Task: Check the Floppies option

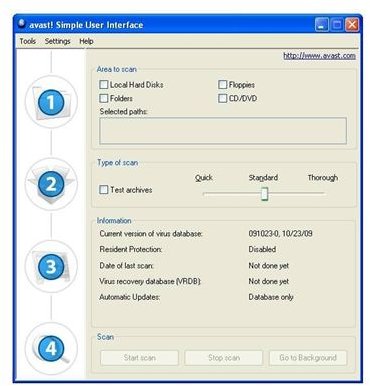Action: pos(222,85)
